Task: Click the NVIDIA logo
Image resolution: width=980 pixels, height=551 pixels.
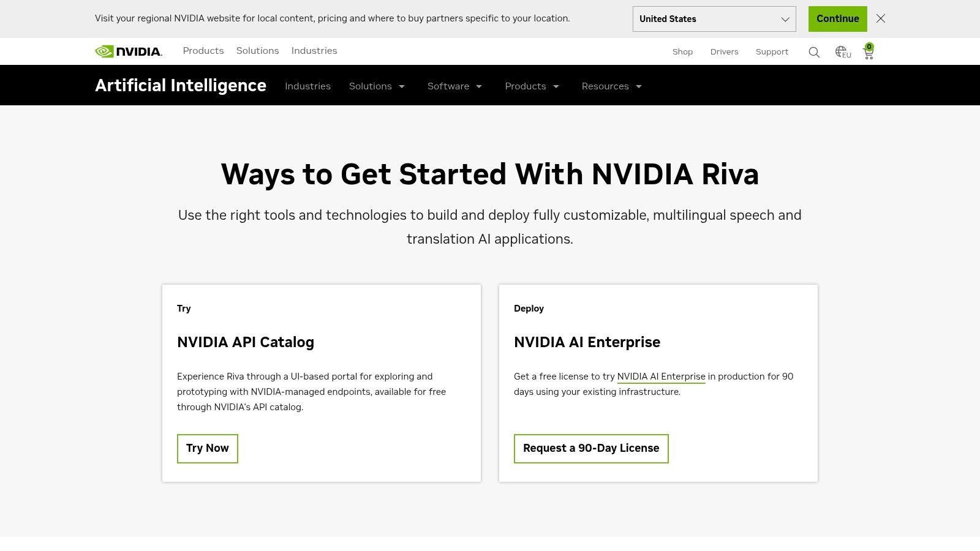Action: pyautogui.click(x=129, y=51)
